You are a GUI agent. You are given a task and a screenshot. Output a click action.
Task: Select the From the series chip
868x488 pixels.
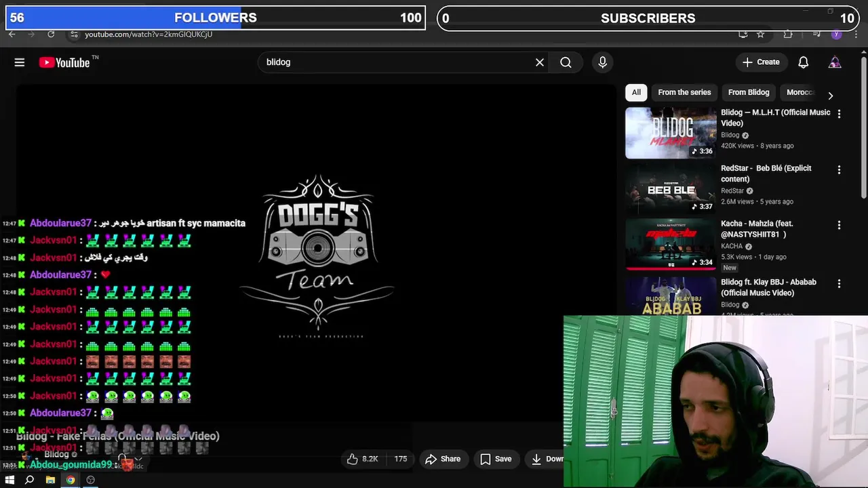(684, 92)
